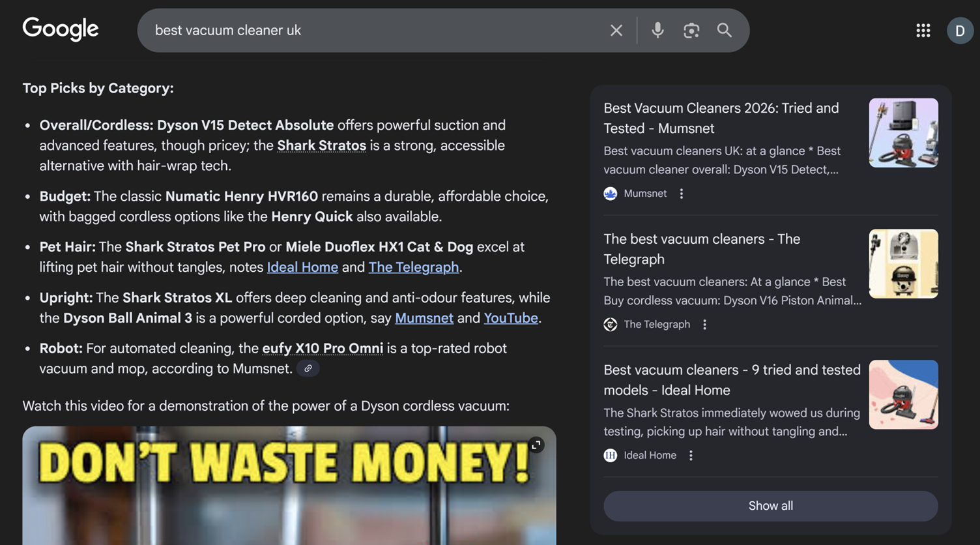
Task: Click the YouTube inline link
Action: click(511, 318)
